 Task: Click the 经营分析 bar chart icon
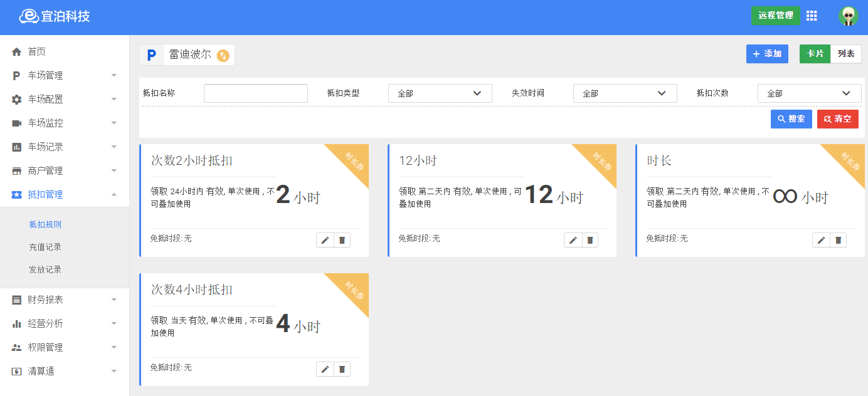coord(16,324)
